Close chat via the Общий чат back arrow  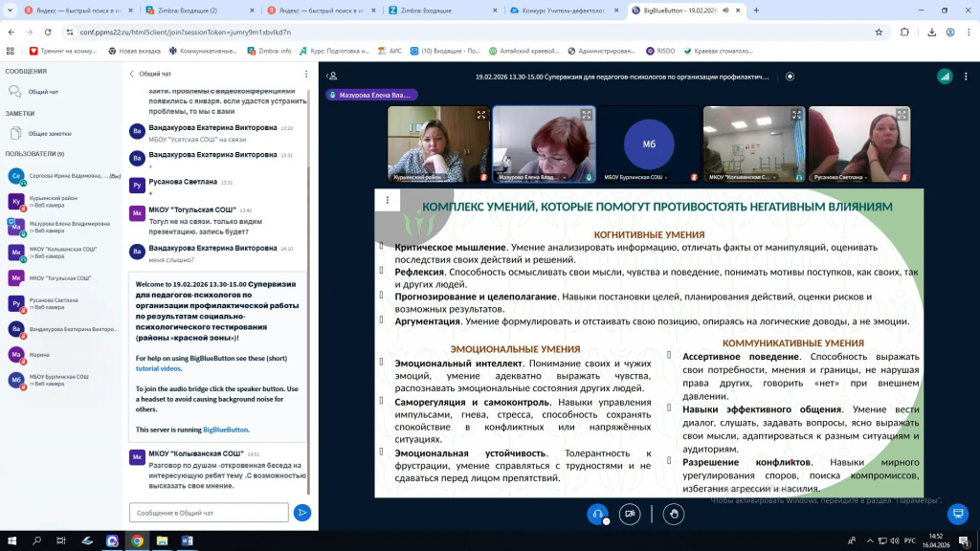[x=132, y=73]
